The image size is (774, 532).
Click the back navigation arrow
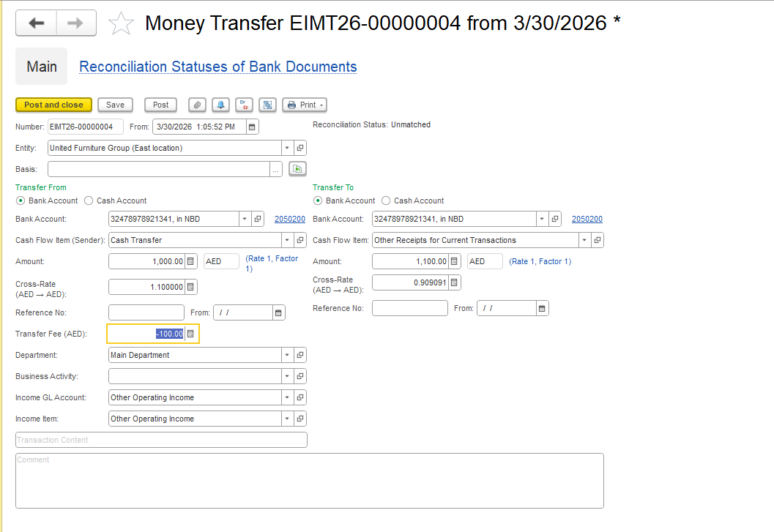click(x=36, y=23)
